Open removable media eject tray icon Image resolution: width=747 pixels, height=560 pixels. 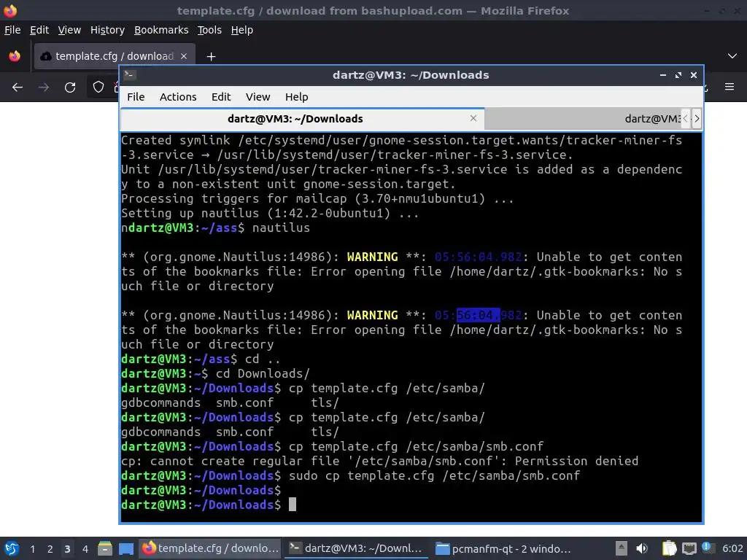(x=622, y=548)
